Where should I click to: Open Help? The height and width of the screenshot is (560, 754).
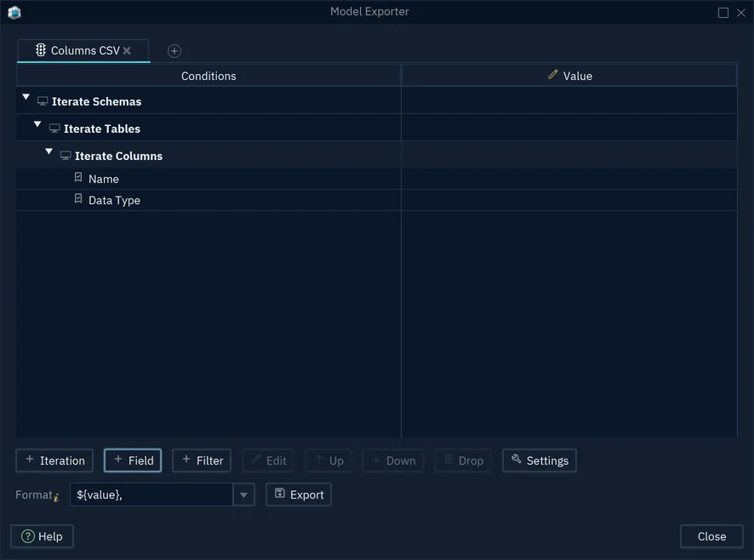pyautogui.click(x=43, y=536)
